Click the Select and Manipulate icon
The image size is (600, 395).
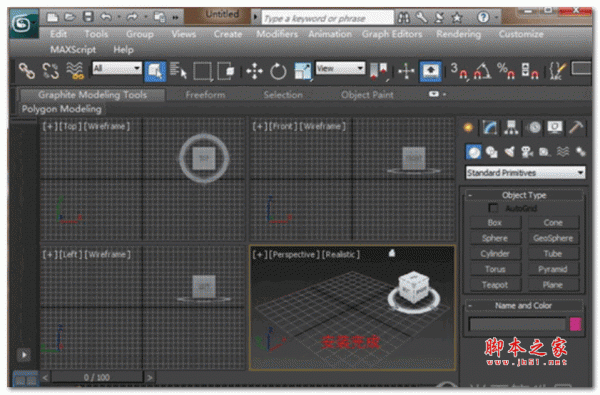coord(406,71)
